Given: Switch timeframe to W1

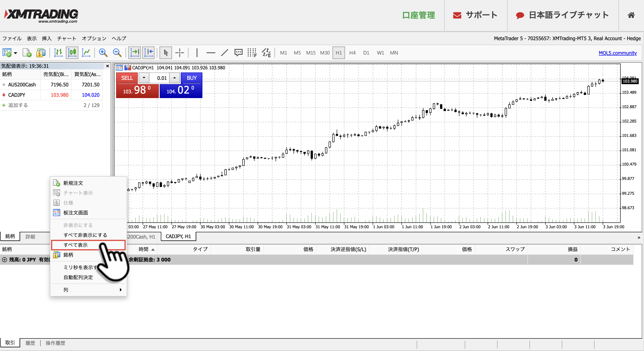Looking at the screenshot, I should point(380,53).
